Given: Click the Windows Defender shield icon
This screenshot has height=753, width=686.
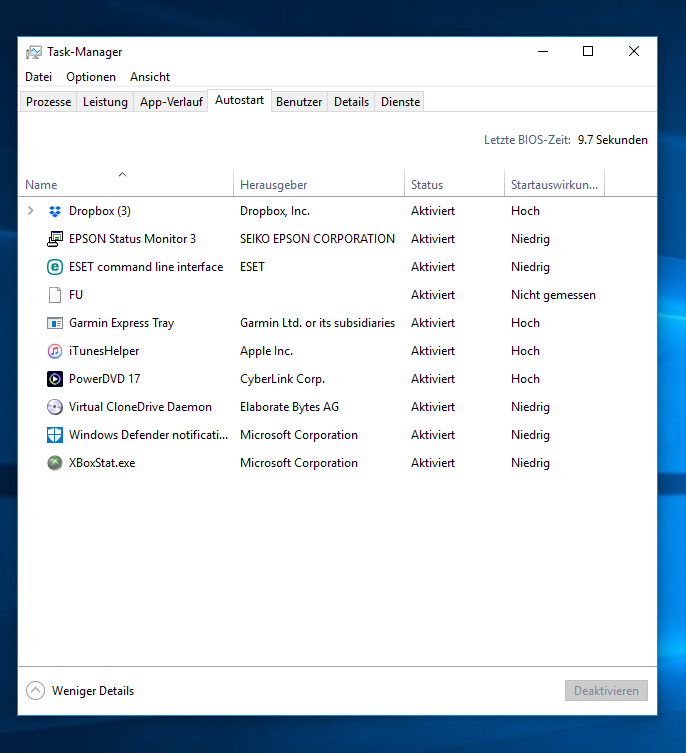Looking at the screenshot, I should [55, 435].
